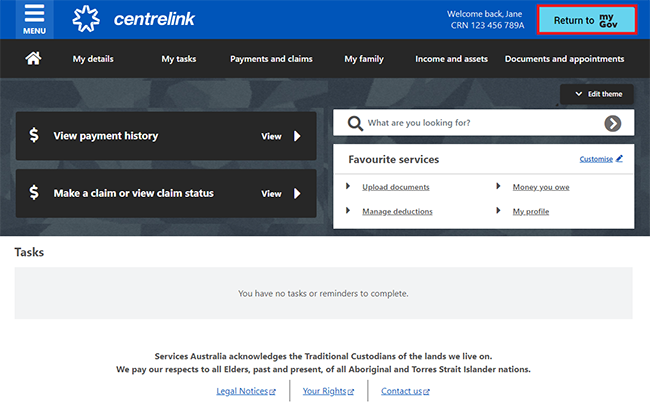Expand the Edit theme dropdown

click(598, 94)
